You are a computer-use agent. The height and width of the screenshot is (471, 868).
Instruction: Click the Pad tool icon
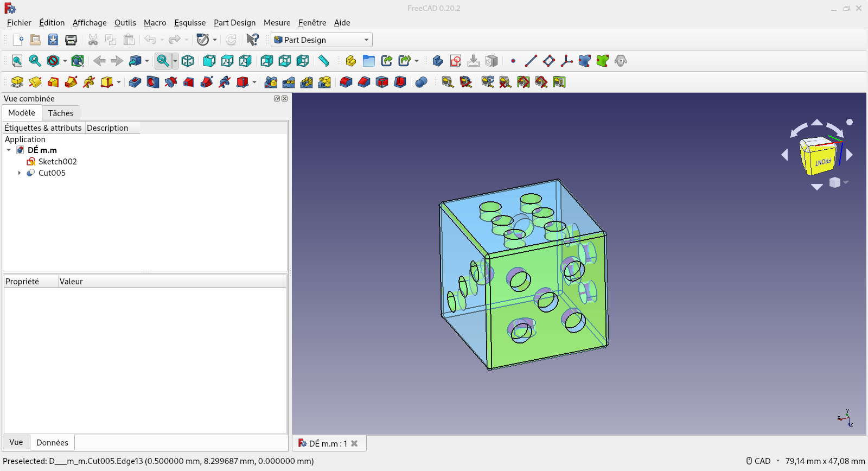17,82
